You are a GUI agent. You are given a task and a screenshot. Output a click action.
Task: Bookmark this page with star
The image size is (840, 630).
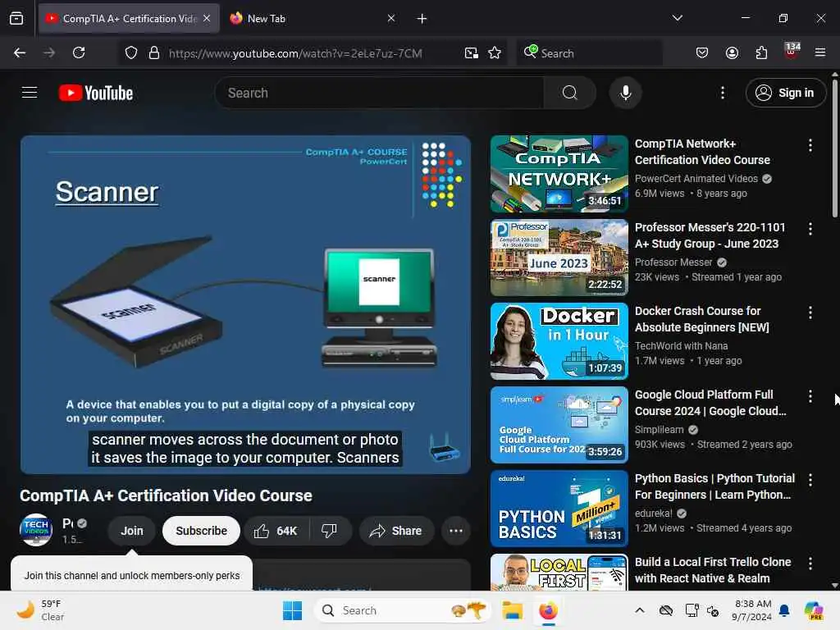point(495,52)
